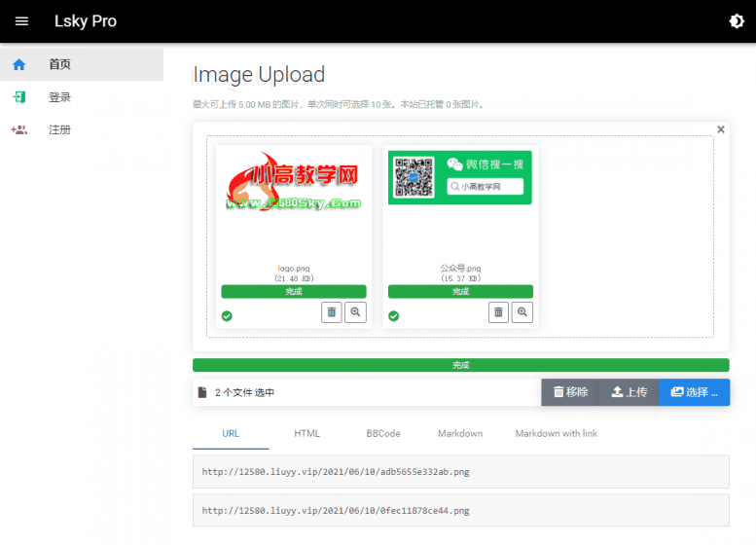Zoom logo.png with its magnifier icon
This screenshot has width=756, height=545.
355,312
